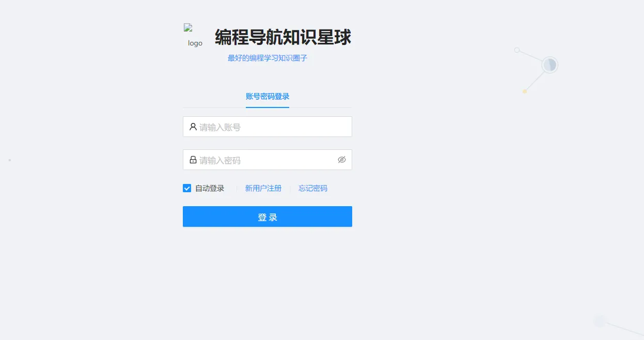Select the 账号密码登录 tab
Viewport: 644px width, 340px height.
click(x=268, y=97)
